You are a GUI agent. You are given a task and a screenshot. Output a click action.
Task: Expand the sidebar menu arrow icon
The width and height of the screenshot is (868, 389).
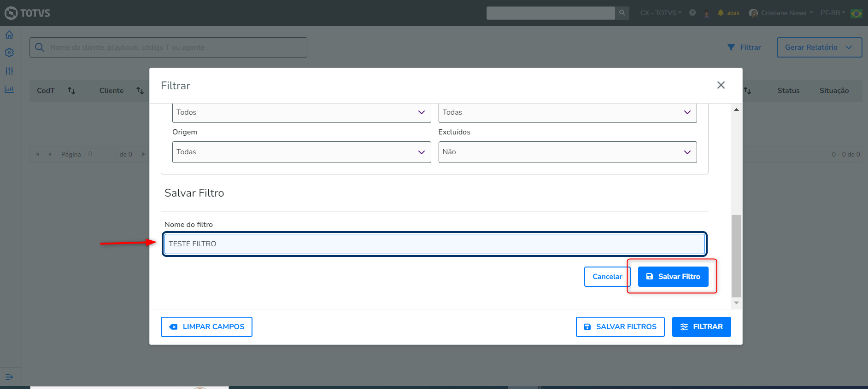click(x=9, y=377)
